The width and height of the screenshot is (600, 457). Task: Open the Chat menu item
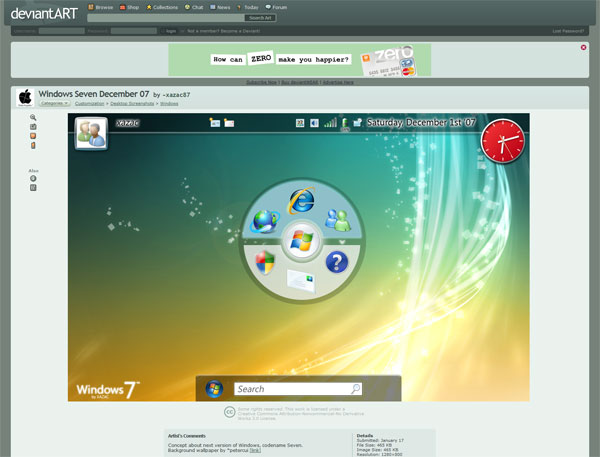click(194, 7)
